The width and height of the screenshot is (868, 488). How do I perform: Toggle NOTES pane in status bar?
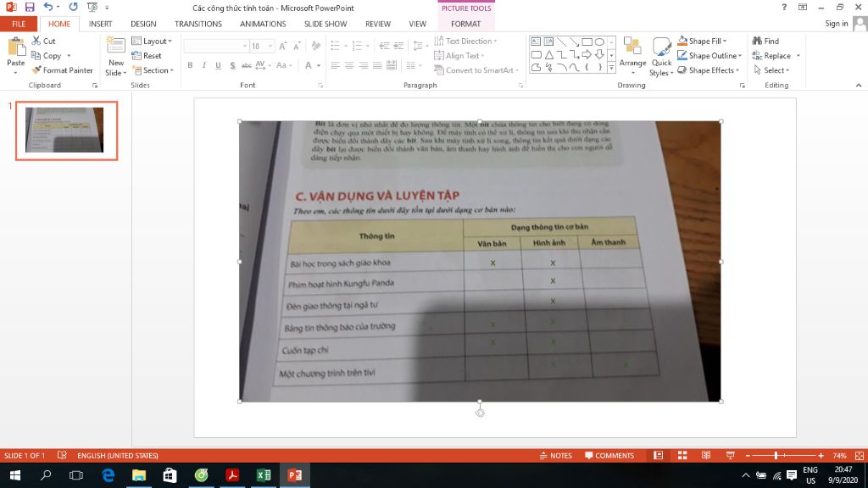point(556,455)
